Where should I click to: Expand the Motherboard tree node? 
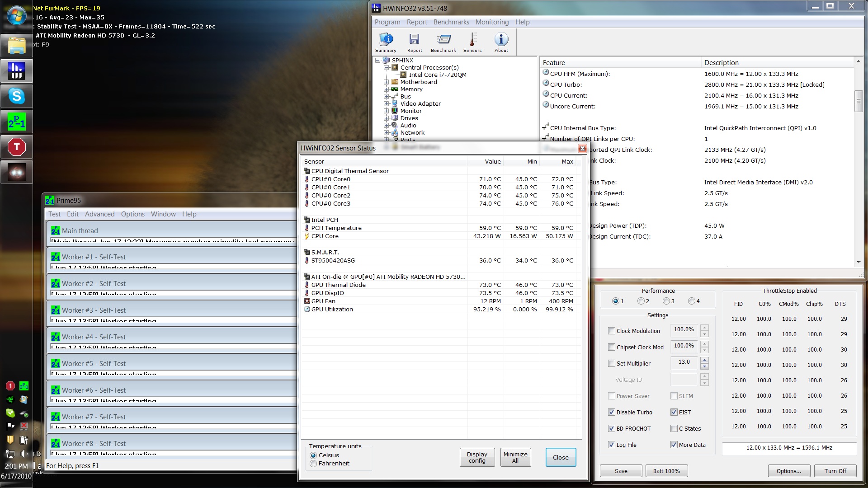387,82
